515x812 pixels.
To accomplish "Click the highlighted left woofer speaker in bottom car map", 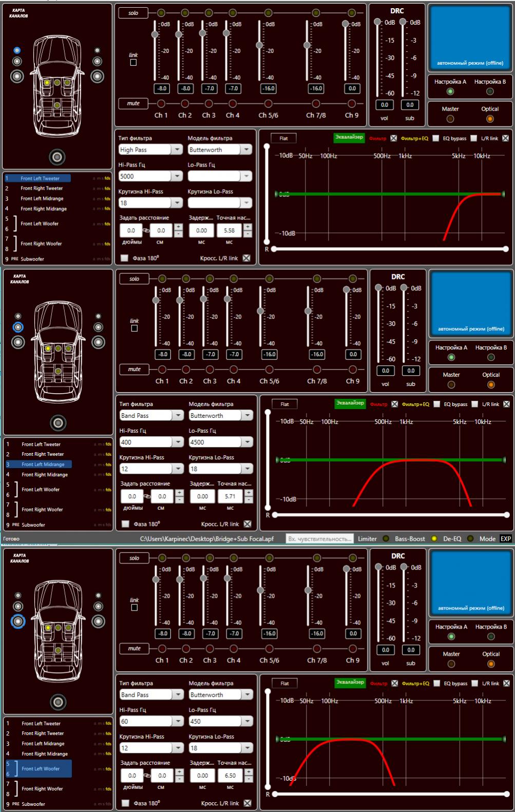I will [x=18, y=621].
